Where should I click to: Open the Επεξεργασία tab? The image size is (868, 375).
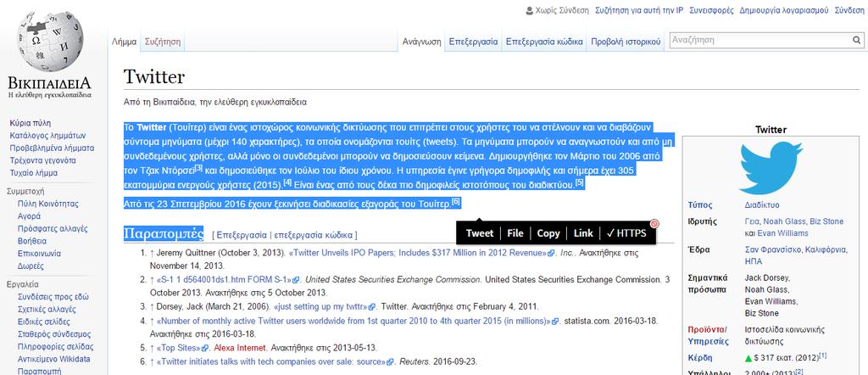473,42
